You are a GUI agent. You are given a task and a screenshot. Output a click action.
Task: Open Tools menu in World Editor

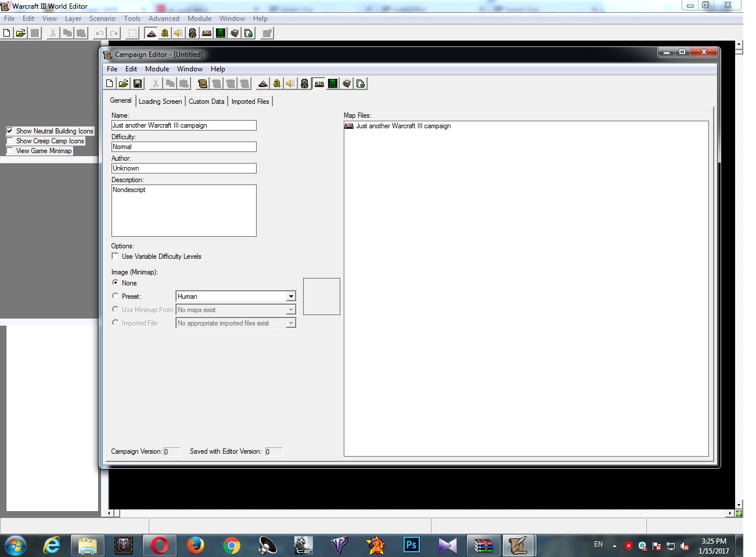point(132,19)
